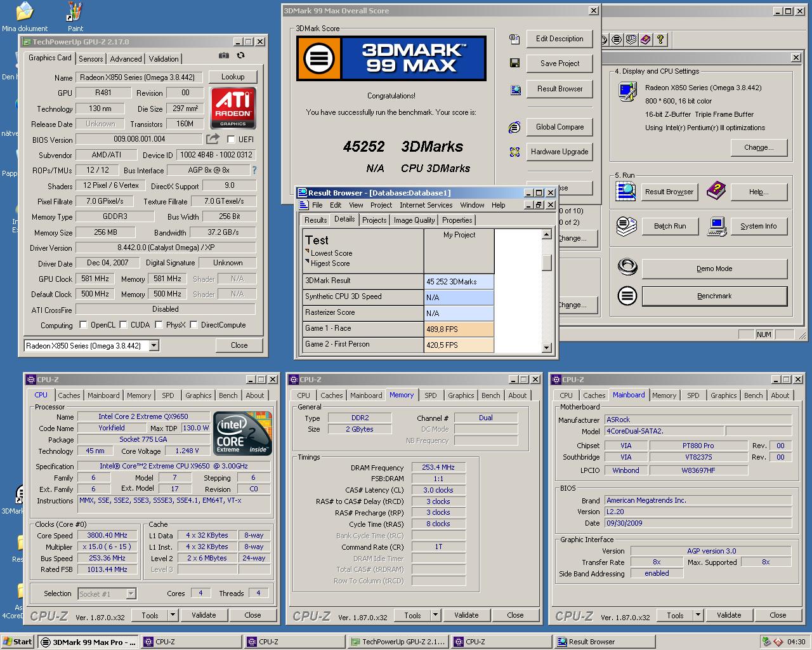
Task: Click the display settings monitor icon
Action: point(628,91)
